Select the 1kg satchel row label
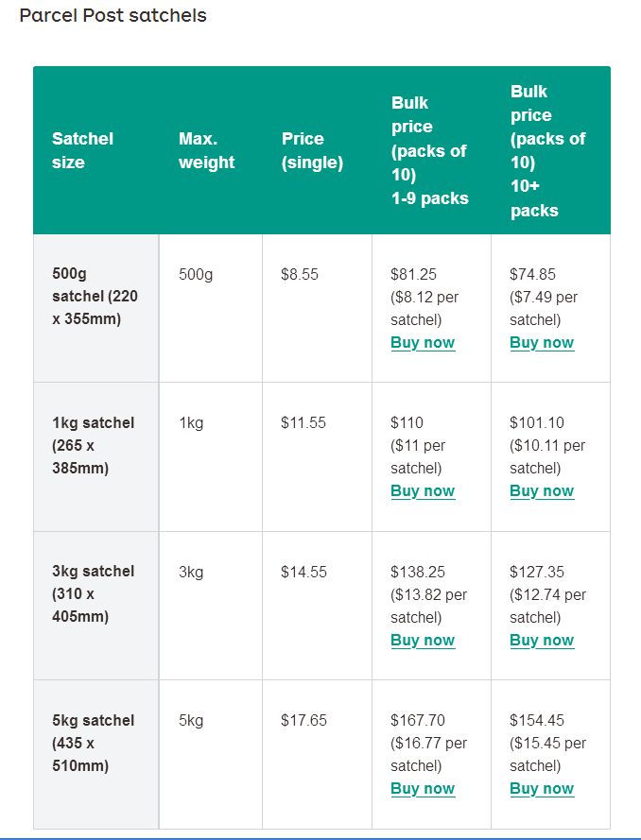 (93, 445)
